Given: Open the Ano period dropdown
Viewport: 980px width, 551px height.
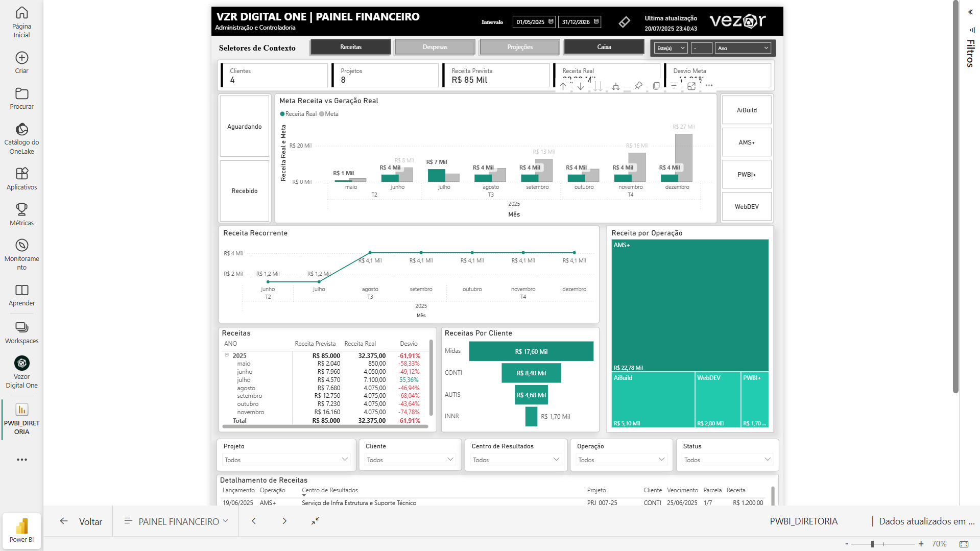Looking at the screenshot, I should [743, 48].
